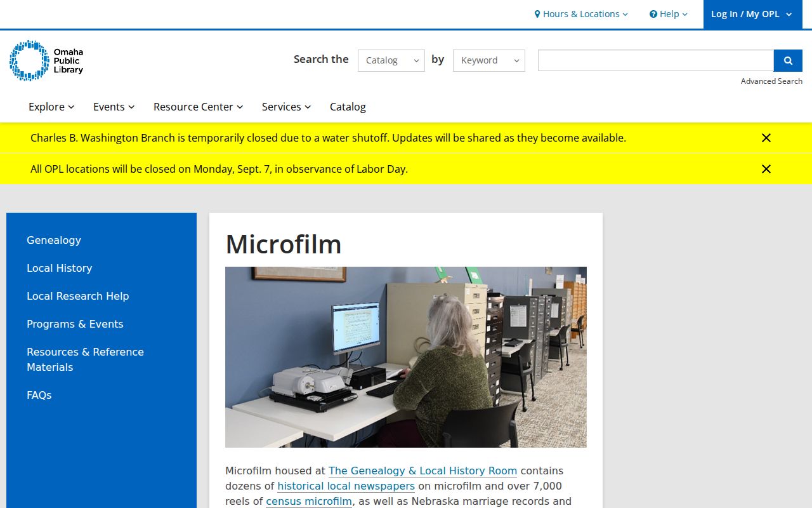Expand the Explore navigation menu

coord(51,107)
